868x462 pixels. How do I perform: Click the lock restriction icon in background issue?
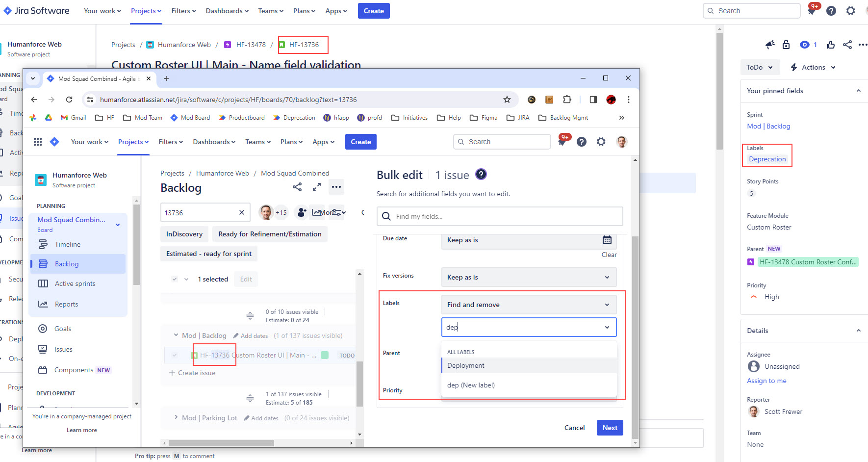(786, 45)
